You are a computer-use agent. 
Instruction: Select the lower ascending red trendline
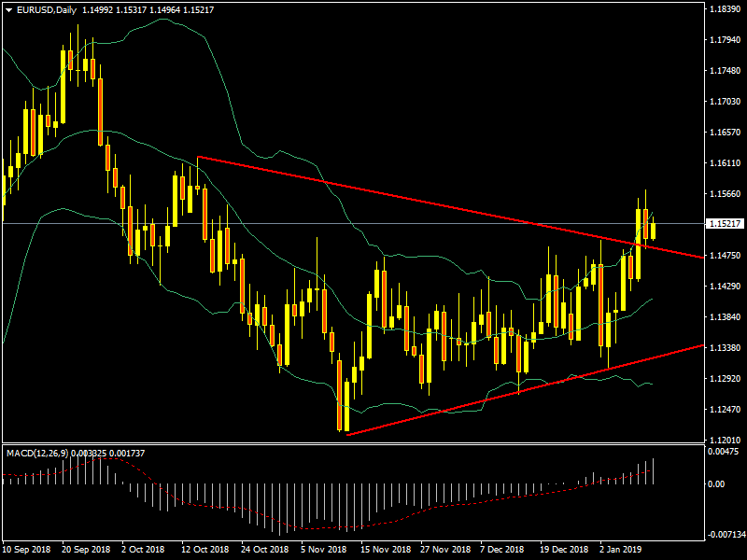click(523, 389)
